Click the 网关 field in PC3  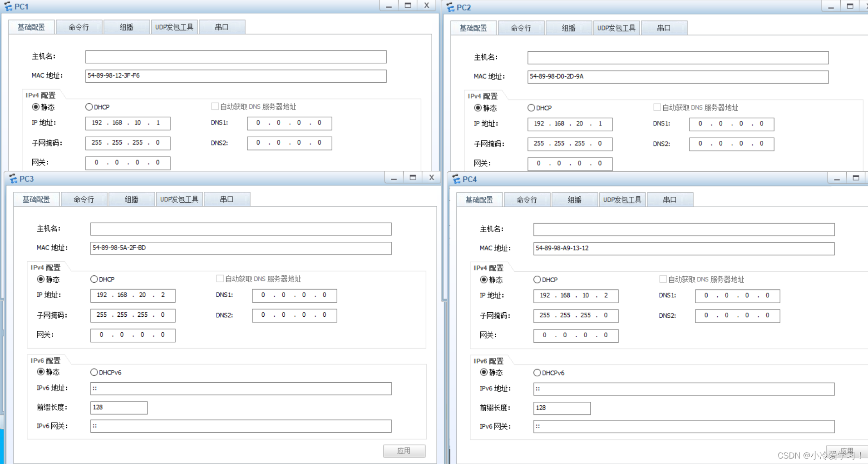133,335
